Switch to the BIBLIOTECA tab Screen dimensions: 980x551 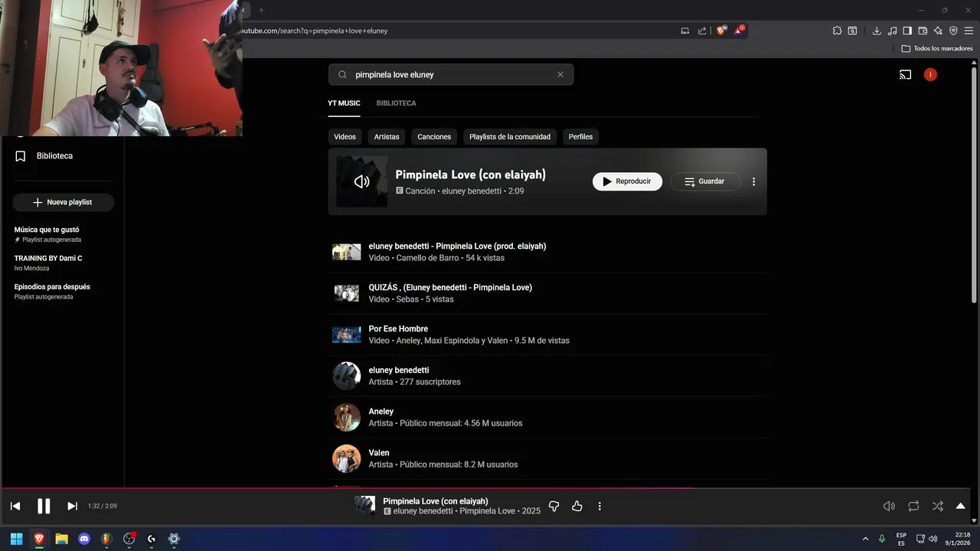[396, 103]
